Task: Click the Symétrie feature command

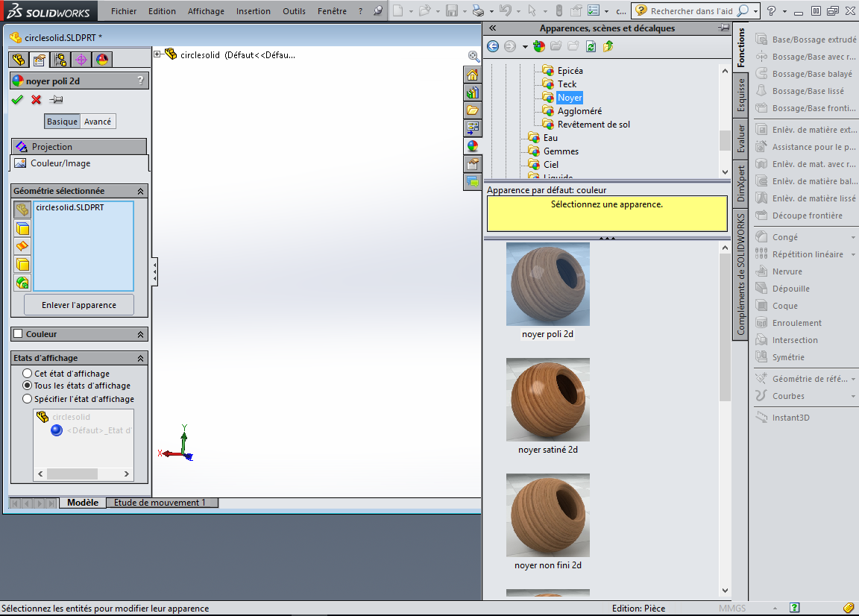Action: coord(780,357)
